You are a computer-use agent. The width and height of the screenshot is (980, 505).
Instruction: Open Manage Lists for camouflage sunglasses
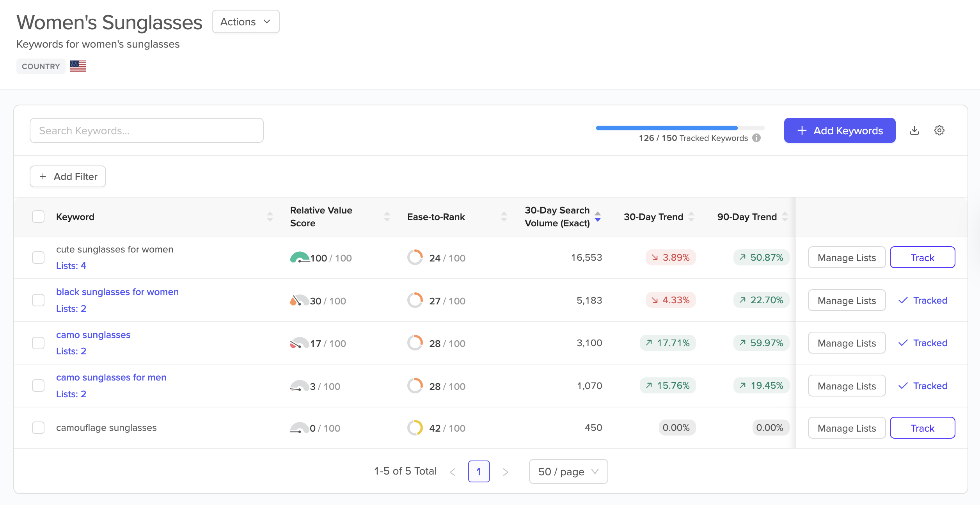point(847,428)
